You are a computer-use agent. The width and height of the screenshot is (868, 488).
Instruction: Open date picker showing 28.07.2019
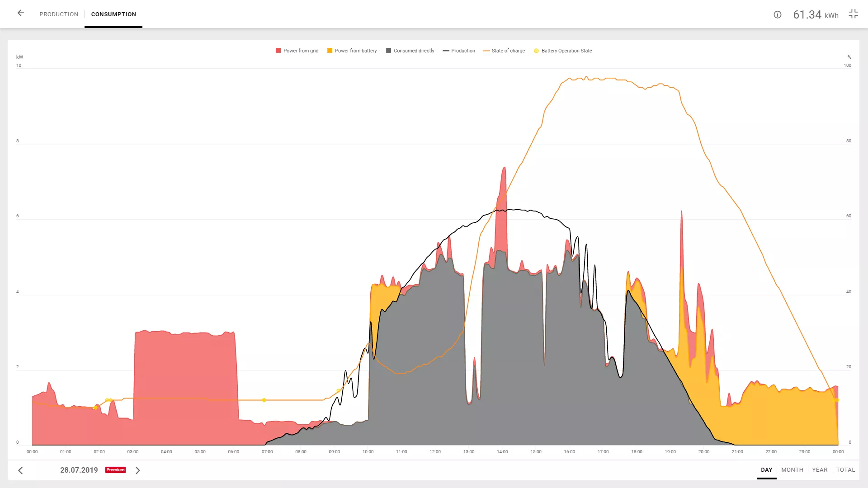coord(79,470)
